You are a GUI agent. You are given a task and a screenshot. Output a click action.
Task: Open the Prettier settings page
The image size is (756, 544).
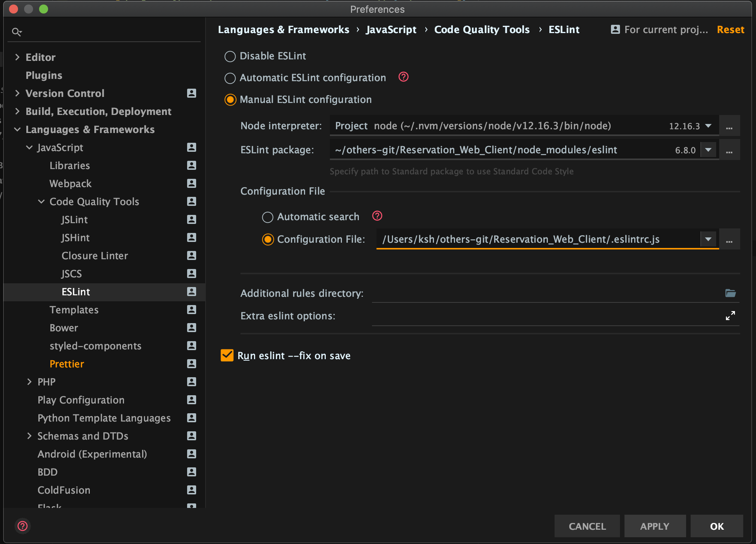click(67, 364)
